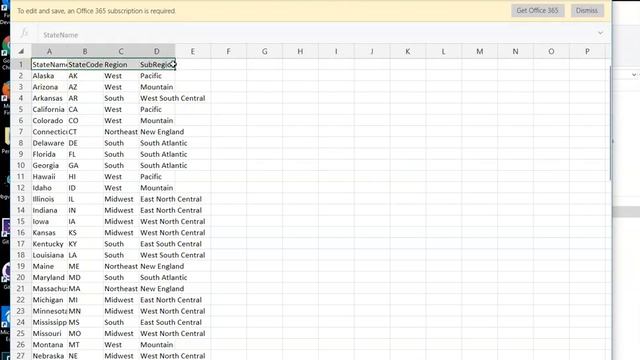Select the MT state code cell
This screenshot has height=360, width=640.
(x=85, y=344)
